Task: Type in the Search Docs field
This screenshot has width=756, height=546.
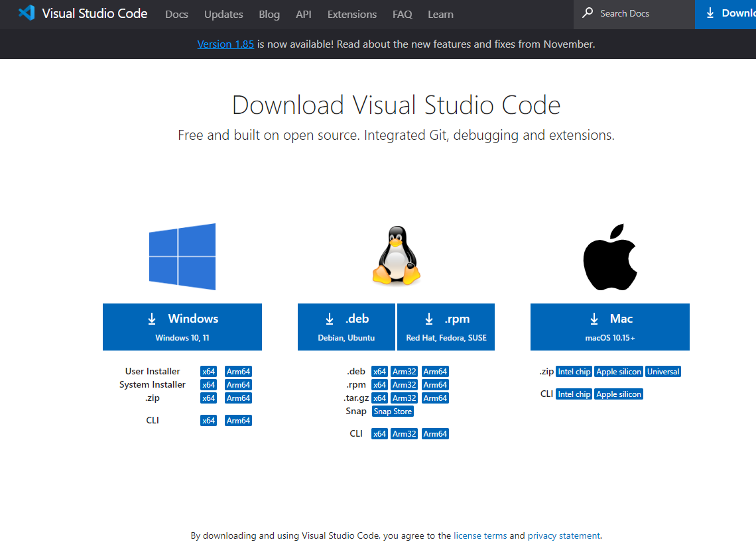Action: (x=637, y=14)
